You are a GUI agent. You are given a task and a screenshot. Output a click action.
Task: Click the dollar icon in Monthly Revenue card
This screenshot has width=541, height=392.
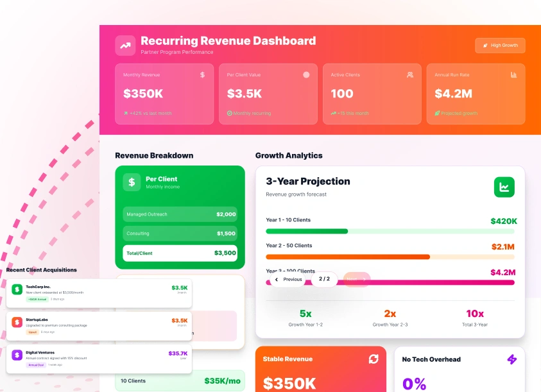pyautogui.click(x=203, y=74)
